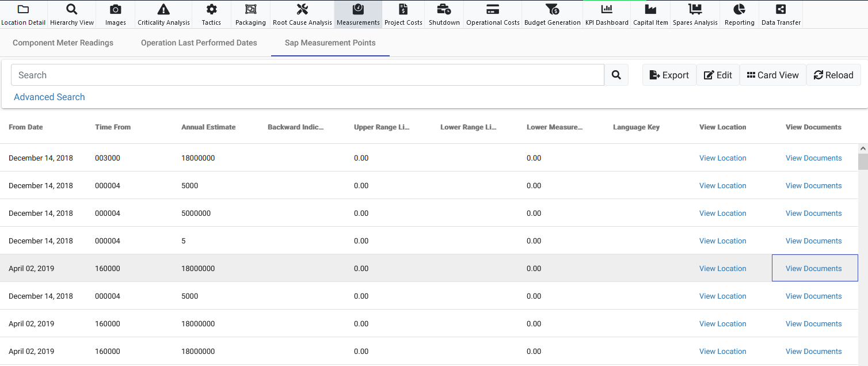Image resolution: width=868 pixels, height=366 pixels.
Task: View Documents for row with estimate 5000000
Action: click(x=813, y=213)
